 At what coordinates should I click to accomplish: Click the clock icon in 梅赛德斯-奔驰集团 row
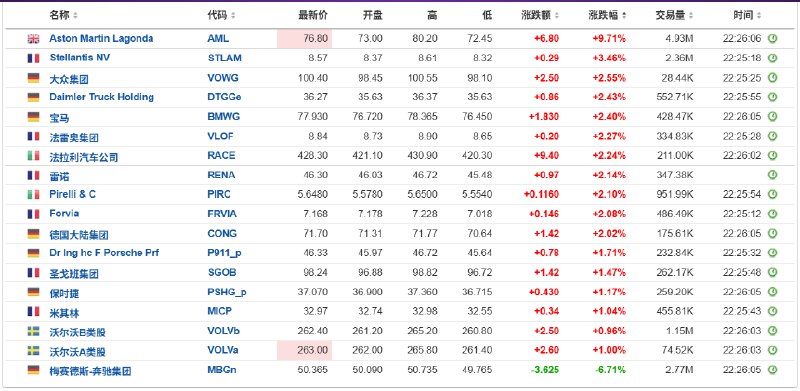point(772,370)
